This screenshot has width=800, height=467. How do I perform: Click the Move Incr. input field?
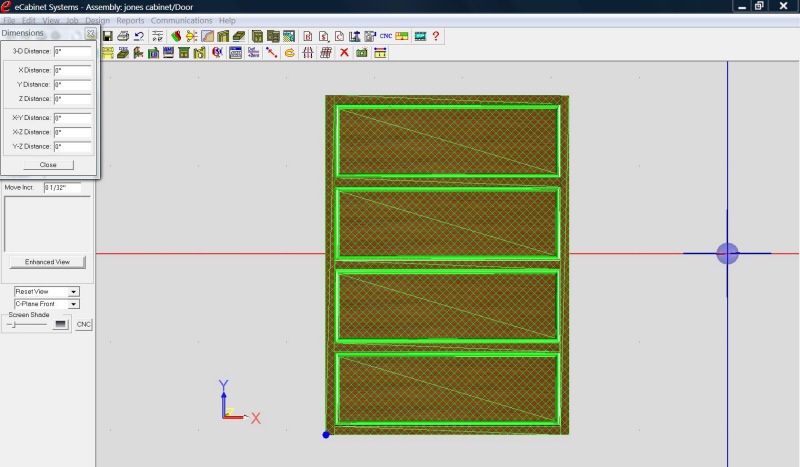pos(62,187)
